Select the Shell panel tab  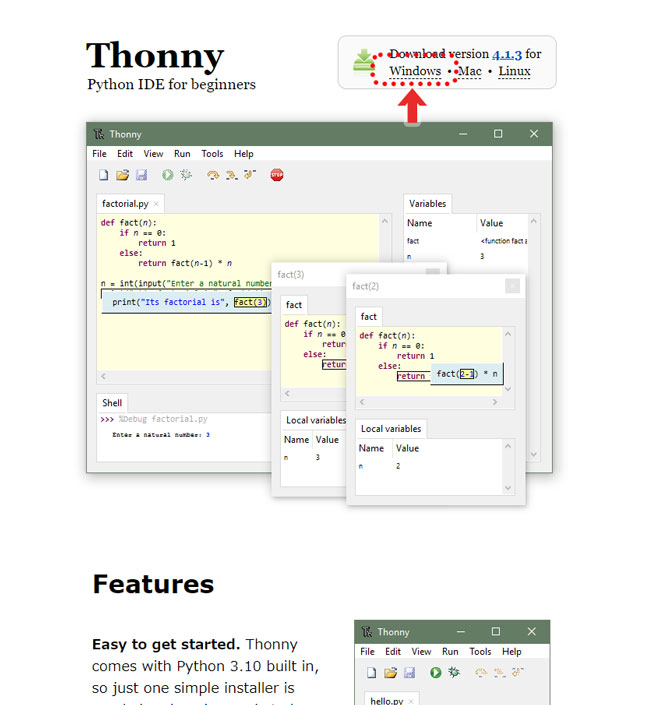[112, 403]
